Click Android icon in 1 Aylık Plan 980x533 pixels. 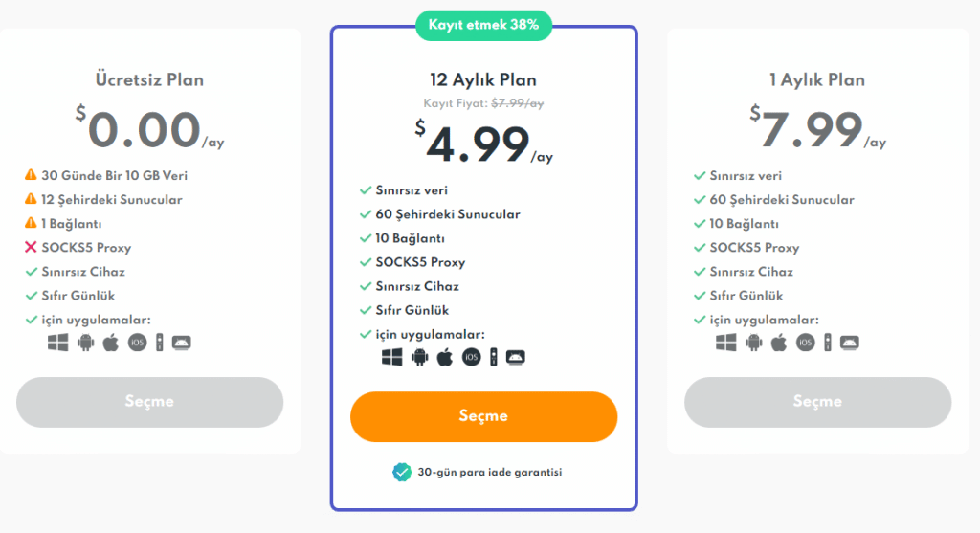pos(754,343)
